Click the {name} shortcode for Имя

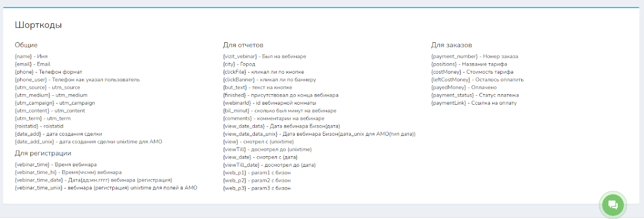click(x=31, y=56)
